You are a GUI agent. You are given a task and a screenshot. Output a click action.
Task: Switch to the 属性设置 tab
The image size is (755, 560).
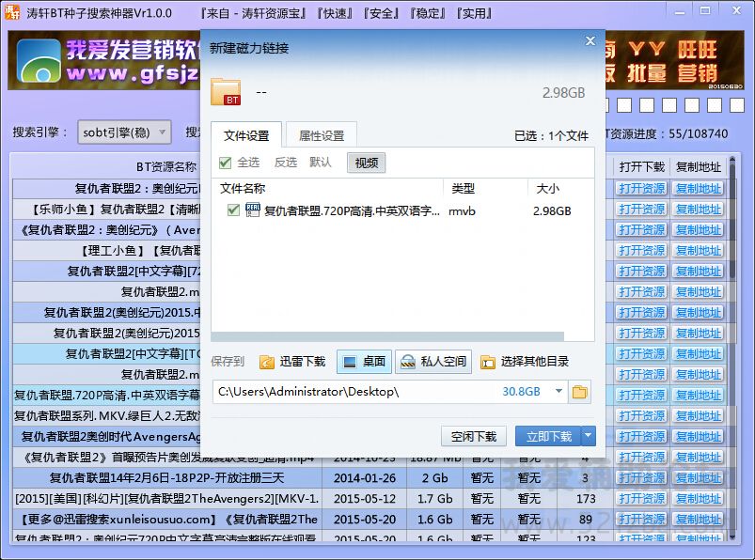[322, 135]
